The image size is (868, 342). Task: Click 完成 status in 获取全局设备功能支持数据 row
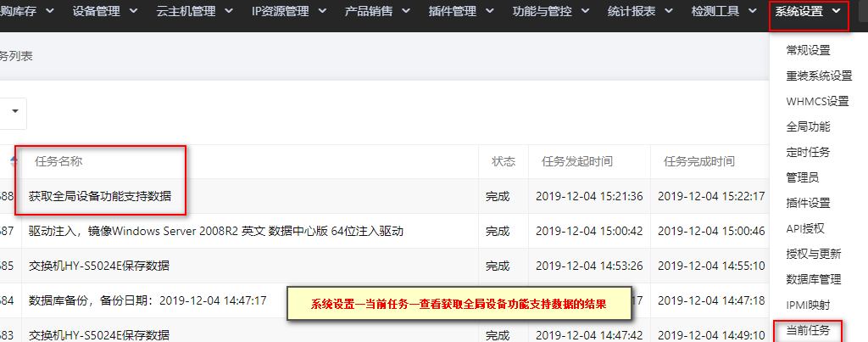497,196
